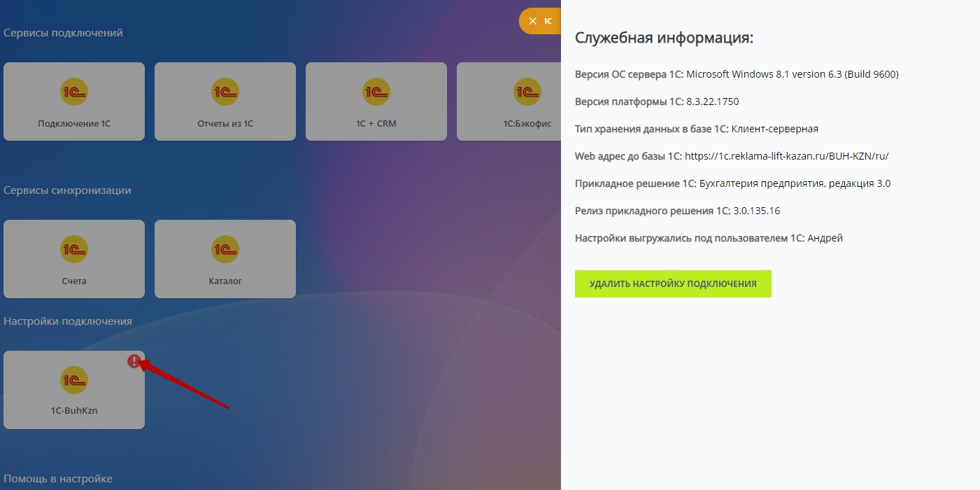Image resolution: width=980 pixels, height=490 pixels.
Task: Open the Помощь в настройке section
Action: 58,479
